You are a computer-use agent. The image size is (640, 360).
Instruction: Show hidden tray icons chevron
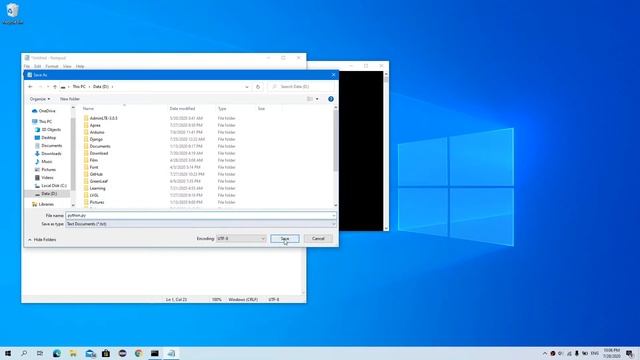pos(544,353)
